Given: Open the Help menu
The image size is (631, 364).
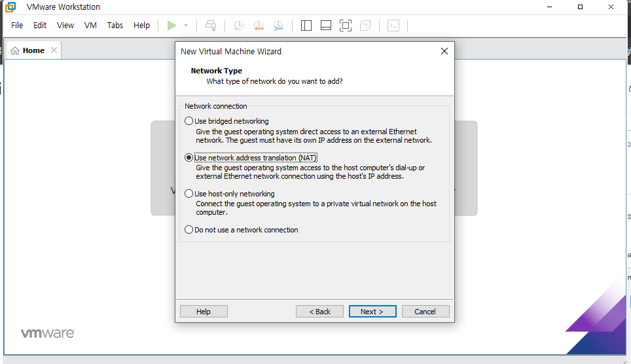Looking at the screenshot, I should (141, 26).
